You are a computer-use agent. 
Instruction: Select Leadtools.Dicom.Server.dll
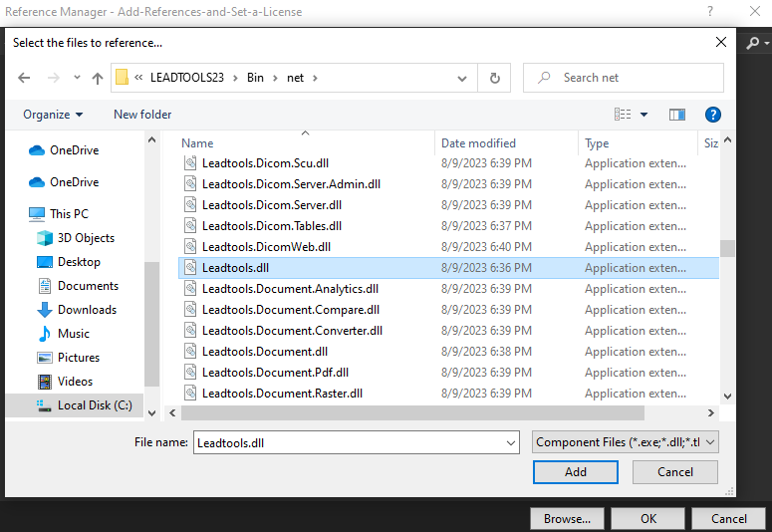coord(272,205)
